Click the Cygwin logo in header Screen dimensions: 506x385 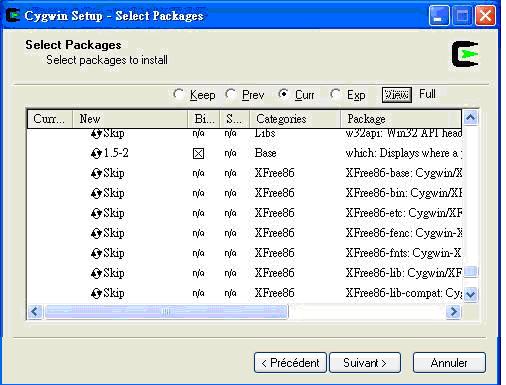pos(465,54)
